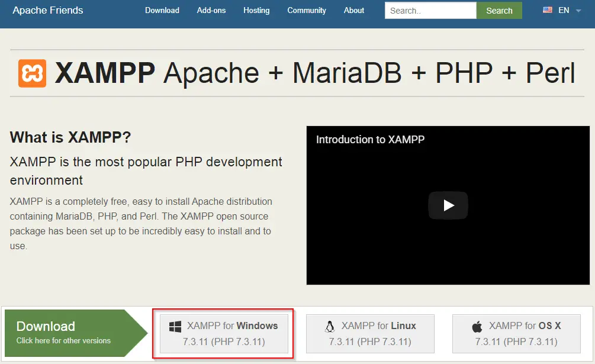Open the About menu item
This screenshot has height=364, width=595.
354,10
